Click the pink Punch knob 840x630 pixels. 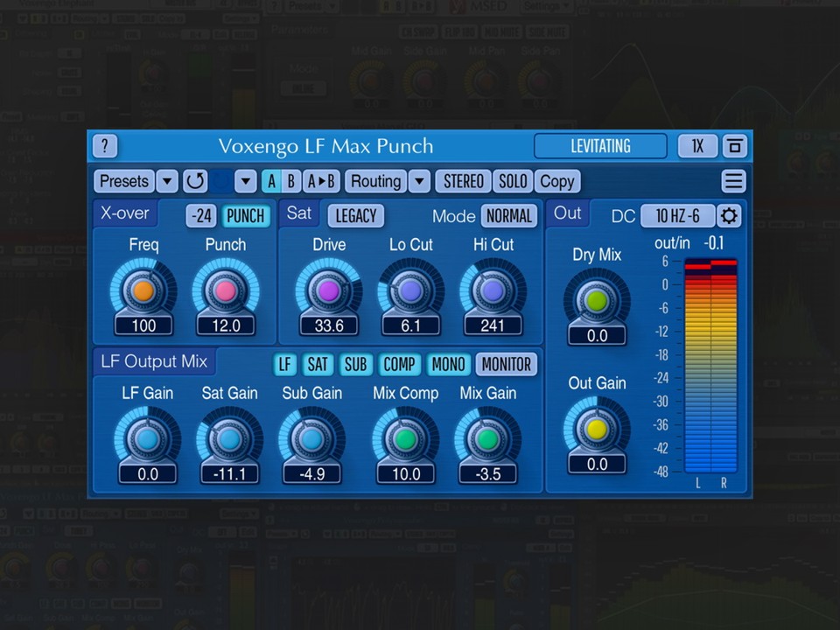[x=226, y=290]
